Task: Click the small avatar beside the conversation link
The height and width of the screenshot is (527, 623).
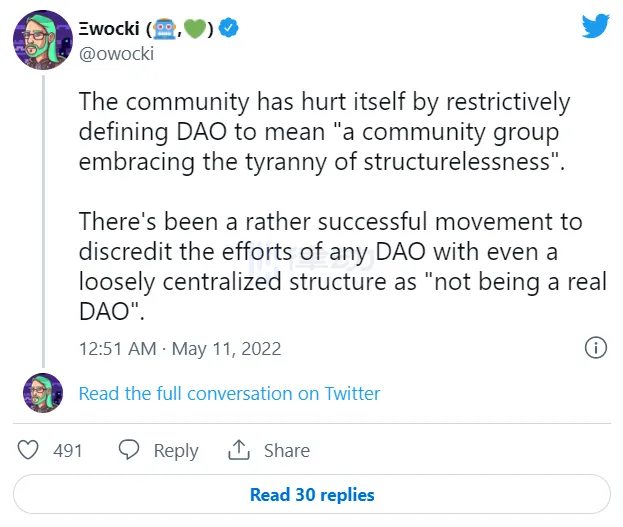Action: point(41,393)
